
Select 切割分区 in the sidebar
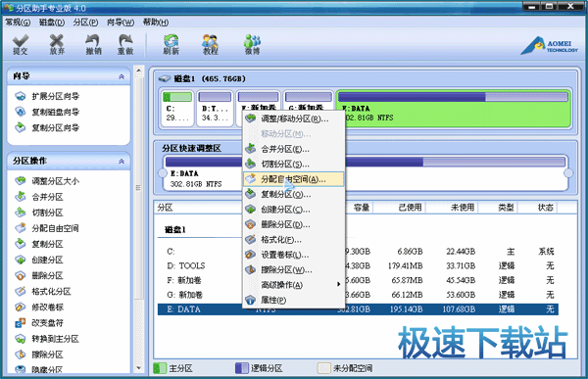[x=39, y=213]
